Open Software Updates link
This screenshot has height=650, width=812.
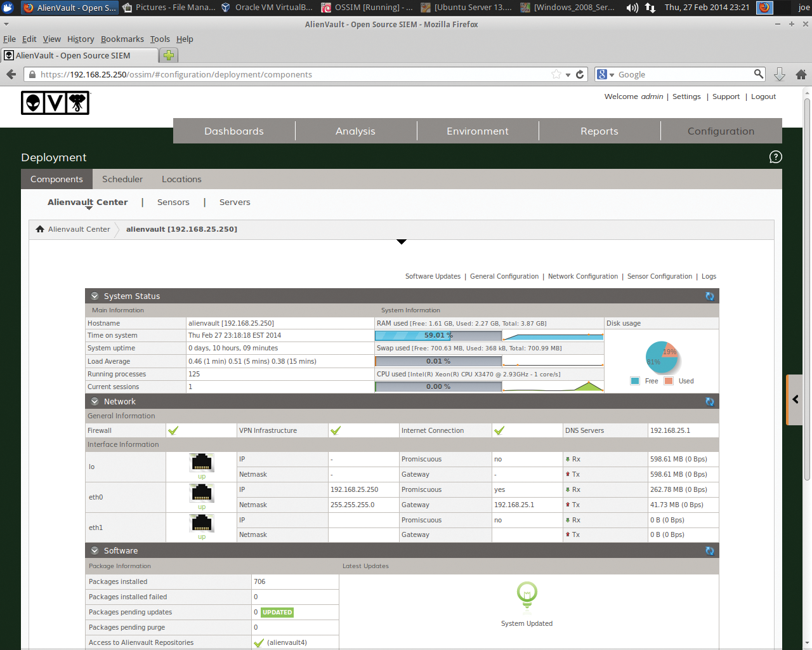pyautogui.click(x=433, y=276)
